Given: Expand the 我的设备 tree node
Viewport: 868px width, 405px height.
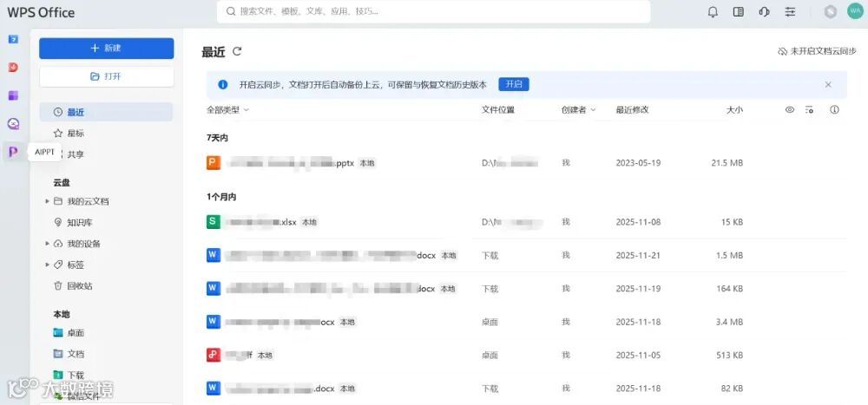Looking at the screenshot, I should click(x=48, y=244).
